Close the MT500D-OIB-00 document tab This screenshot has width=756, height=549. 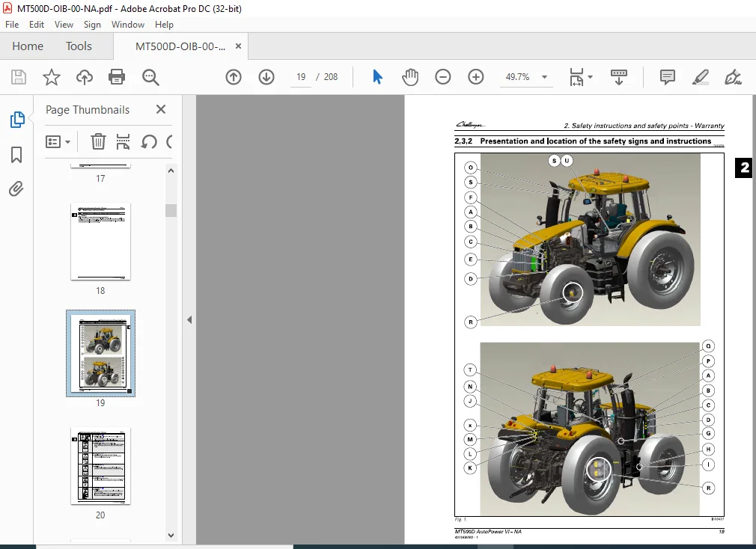[x=238, y=46]
